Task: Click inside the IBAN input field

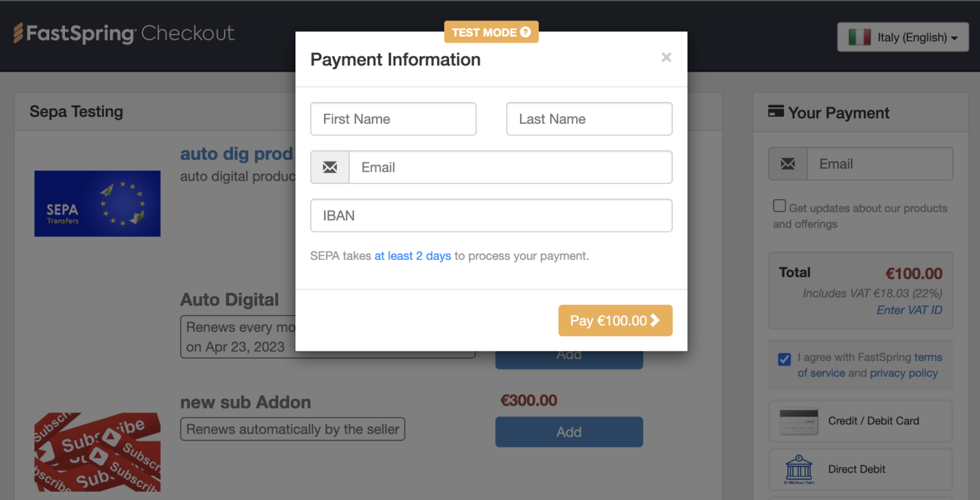Action: [491, 215]
